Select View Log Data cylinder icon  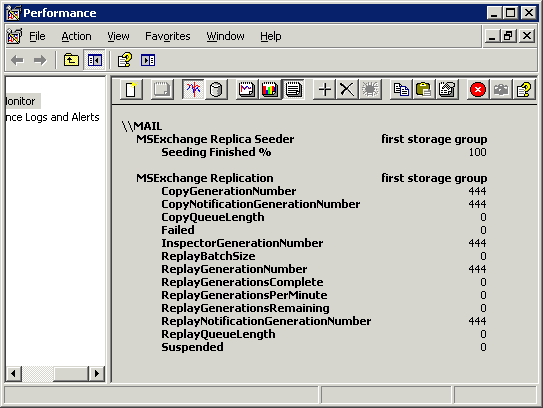216,90
